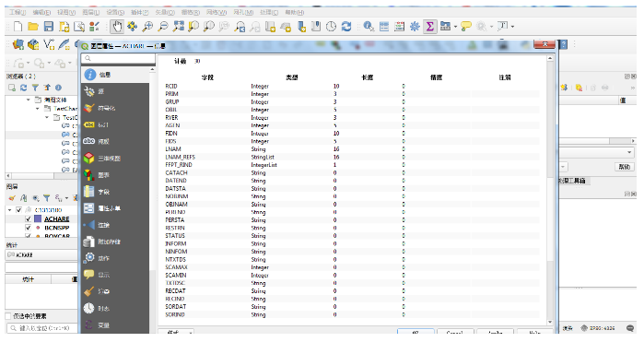Viewport: 644px width, 342px height.
Task: Click the EPSG:4326 CRS in status bar
Action: click(x=599, y=328)
